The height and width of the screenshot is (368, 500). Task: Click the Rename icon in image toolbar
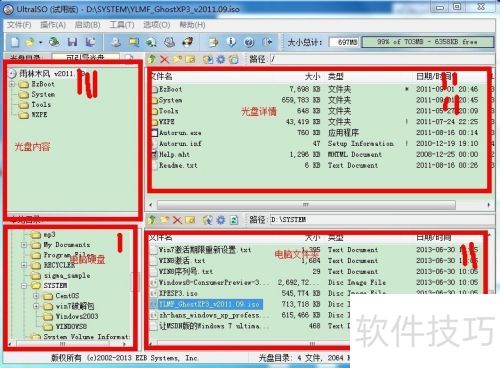[190, 59]
